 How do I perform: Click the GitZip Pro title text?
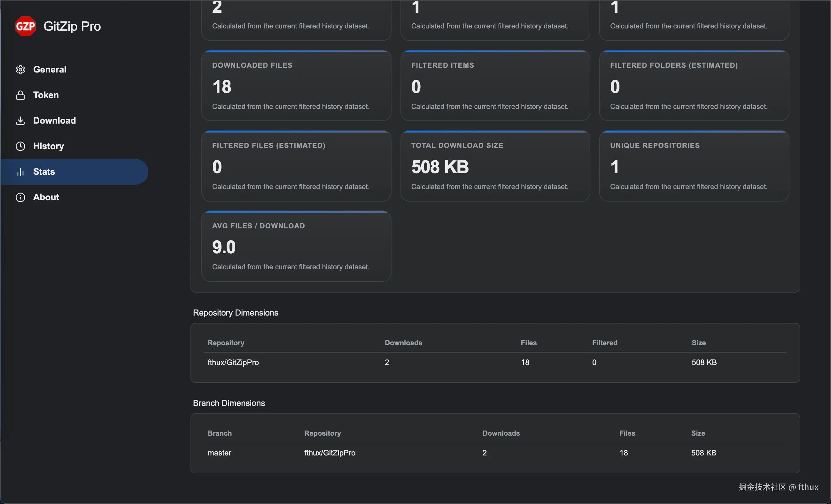[72, 26]
